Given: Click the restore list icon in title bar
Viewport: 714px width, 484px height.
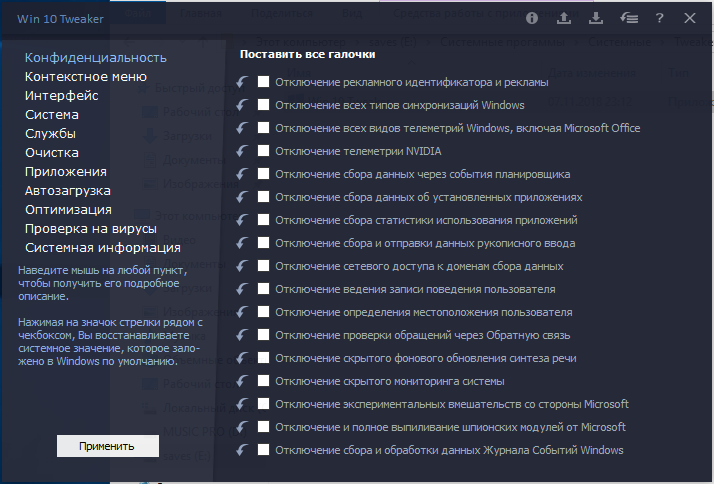Looking at the screenshot, I should 628,18.
